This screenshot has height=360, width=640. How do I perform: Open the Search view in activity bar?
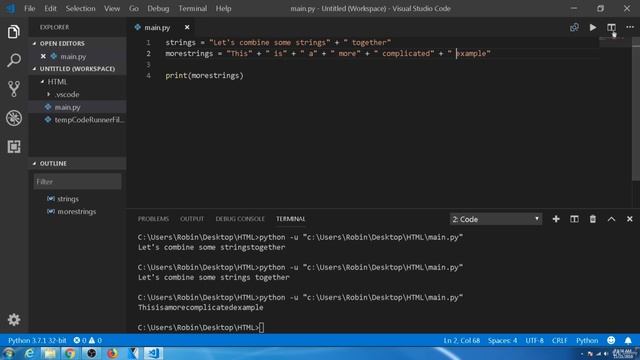pos(13,60)
